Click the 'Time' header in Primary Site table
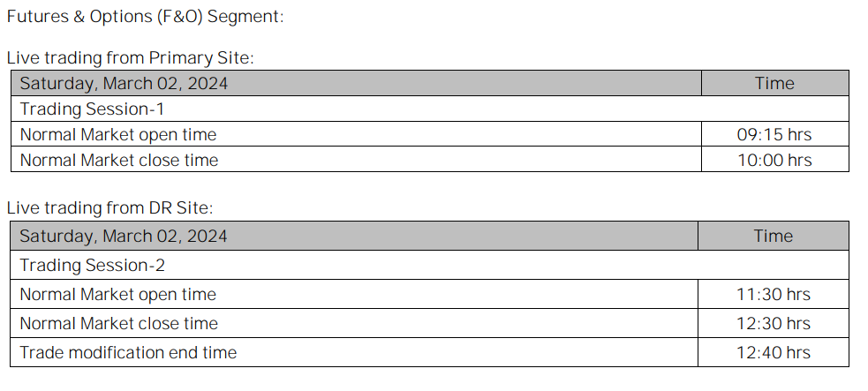This screenshot has height=391, width=868. click(774, 84)
